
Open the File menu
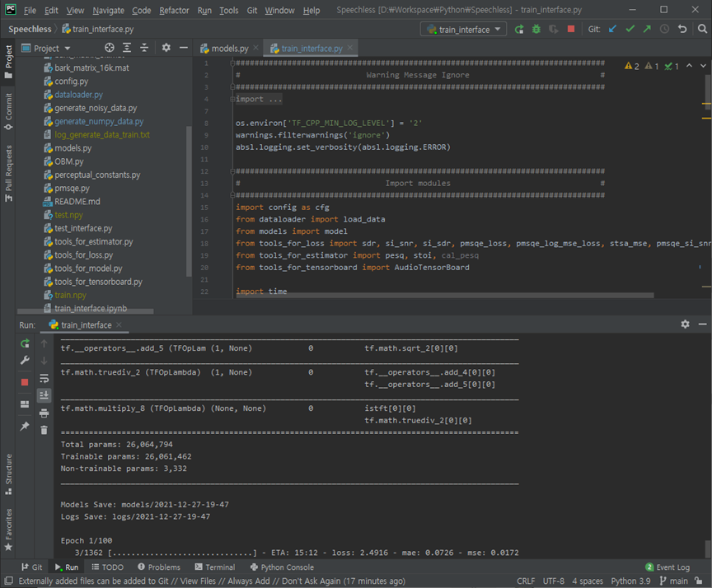(x=30, y=10)
